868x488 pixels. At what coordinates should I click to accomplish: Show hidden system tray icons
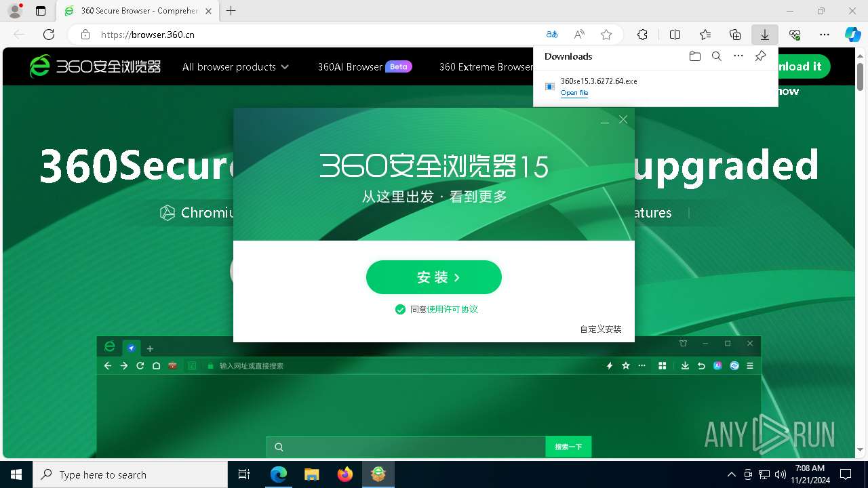tap(731, 474)
